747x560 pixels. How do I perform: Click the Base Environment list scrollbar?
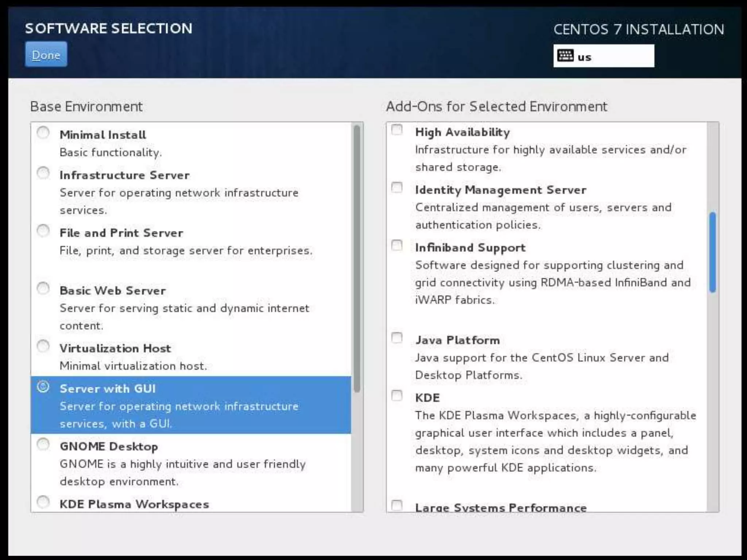click(x=357, y=259)
